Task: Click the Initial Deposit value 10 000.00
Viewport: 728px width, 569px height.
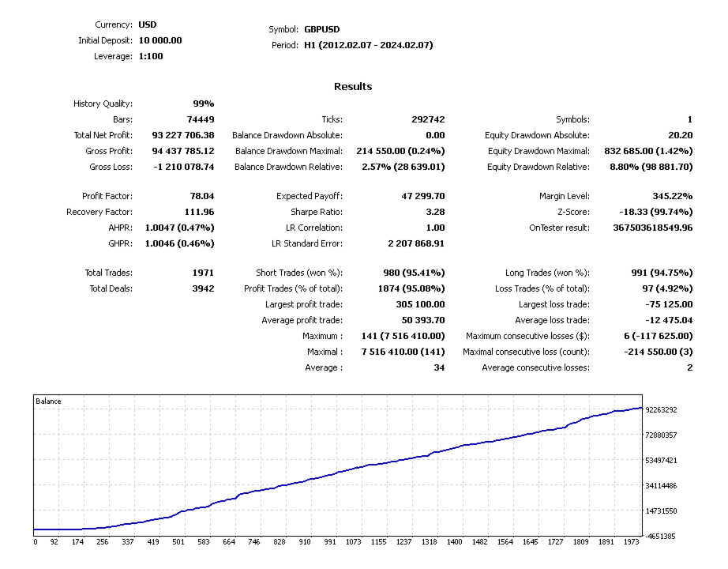Action: [160, 40]
